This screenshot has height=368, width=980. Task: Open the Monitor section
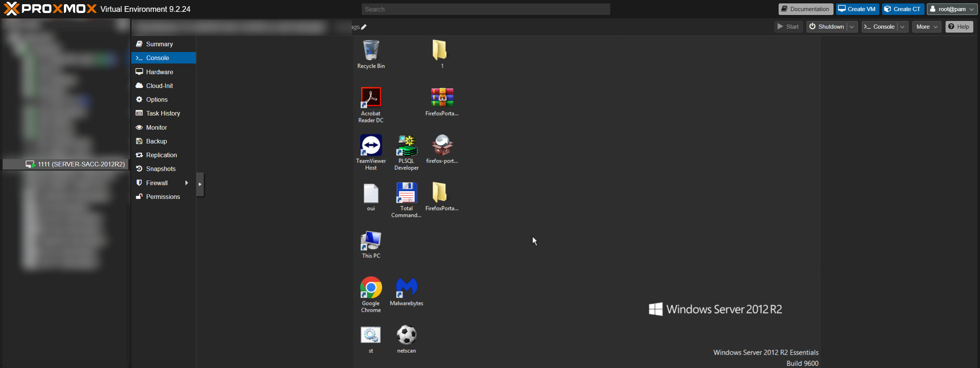(x=163, y=127)
